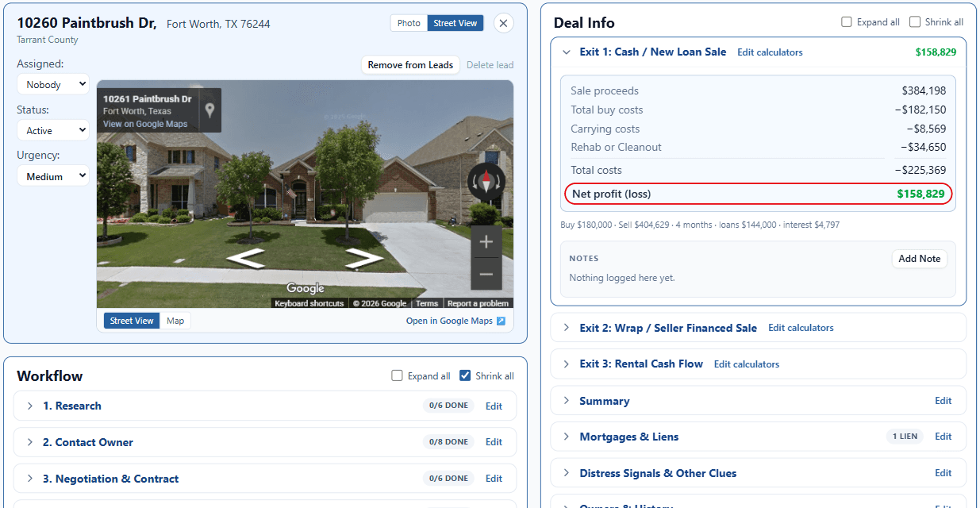Click Add Note button

(x=919, y=259)
